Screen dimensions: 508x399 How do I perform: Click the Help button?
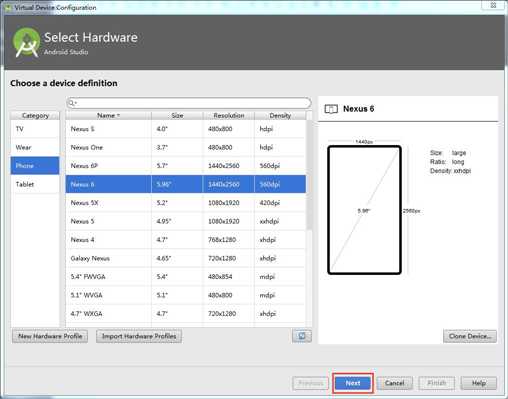[479, 383]
